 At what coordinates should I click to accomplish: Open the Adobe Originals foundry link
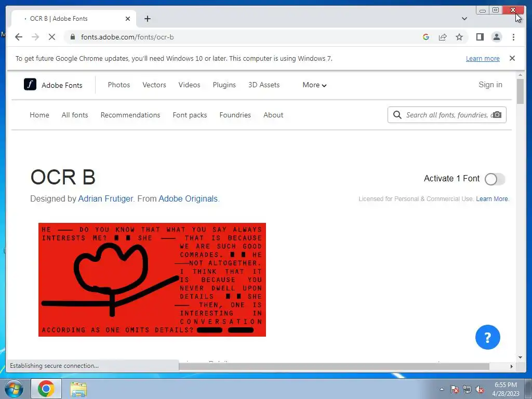click(x=188, y=198)
